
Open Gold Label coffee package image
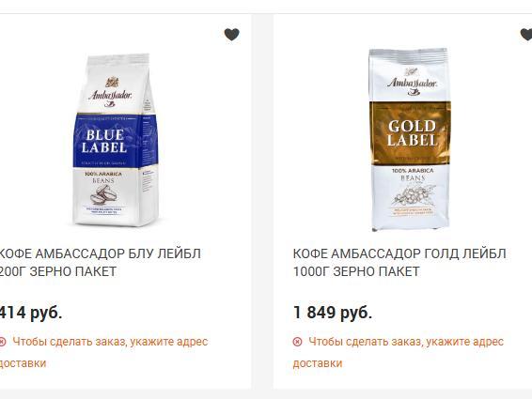411,140
